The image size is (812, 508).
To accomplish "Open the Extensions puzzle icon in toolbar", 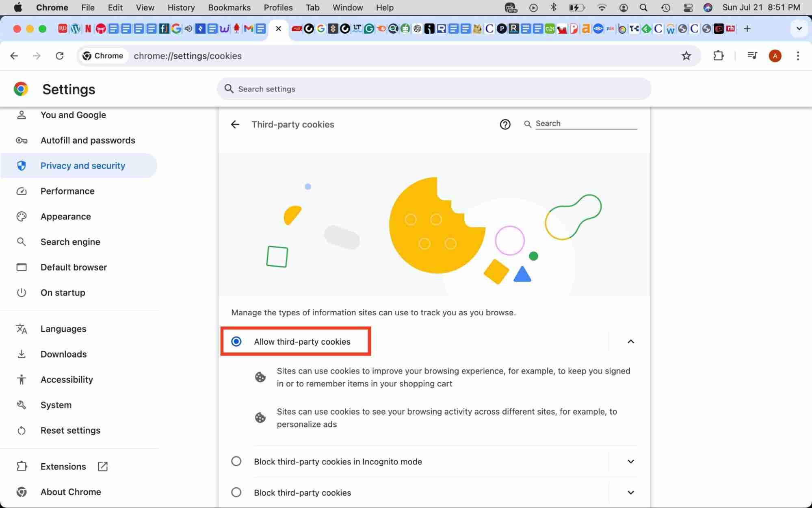I will pyautogui.click(x=718, y=56).
